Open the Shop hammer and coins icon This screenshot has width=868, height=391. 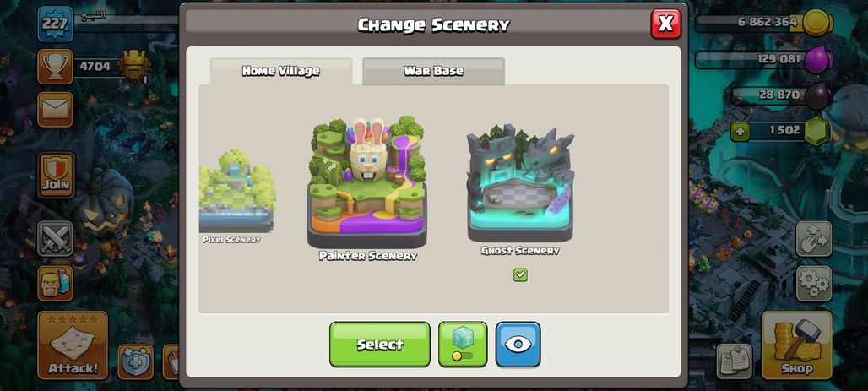[x=797, y=345]
